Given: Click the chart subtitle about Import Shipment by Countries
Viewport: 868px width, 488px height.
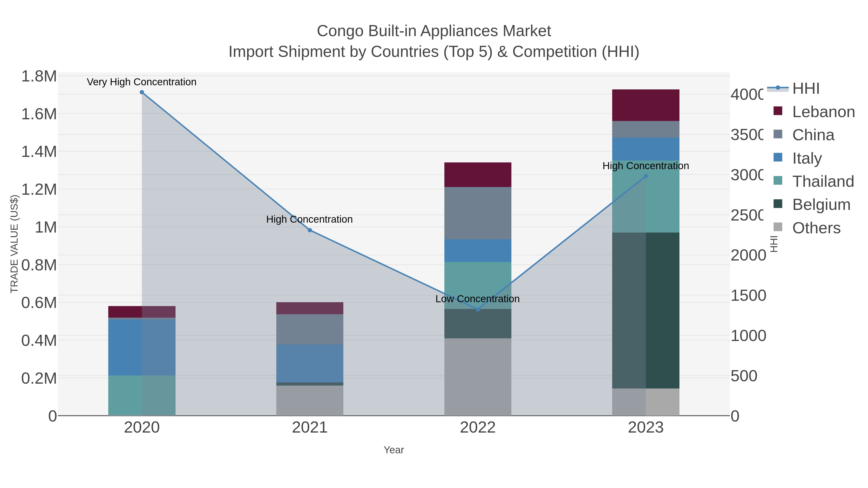Looking at the screenshot, I should [x=434, y=52].
